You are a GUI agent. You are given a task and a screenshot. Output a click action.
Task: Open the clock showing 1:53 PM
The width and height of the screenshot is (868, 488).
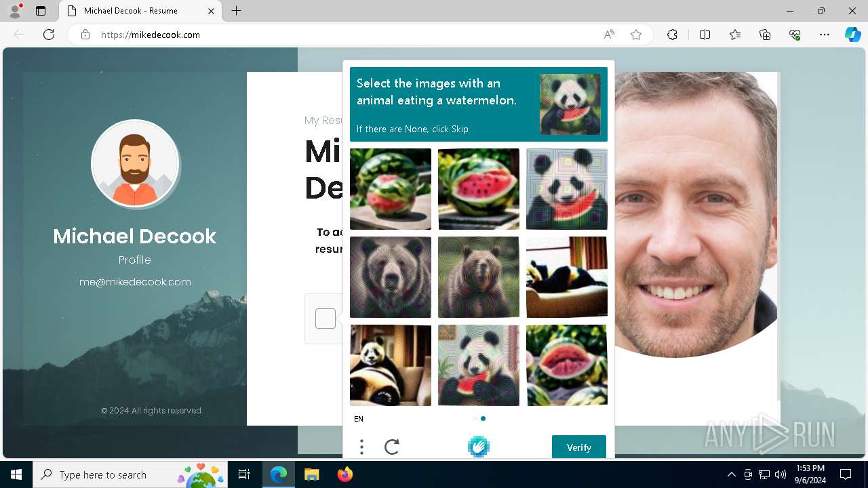tap(810, 474)
